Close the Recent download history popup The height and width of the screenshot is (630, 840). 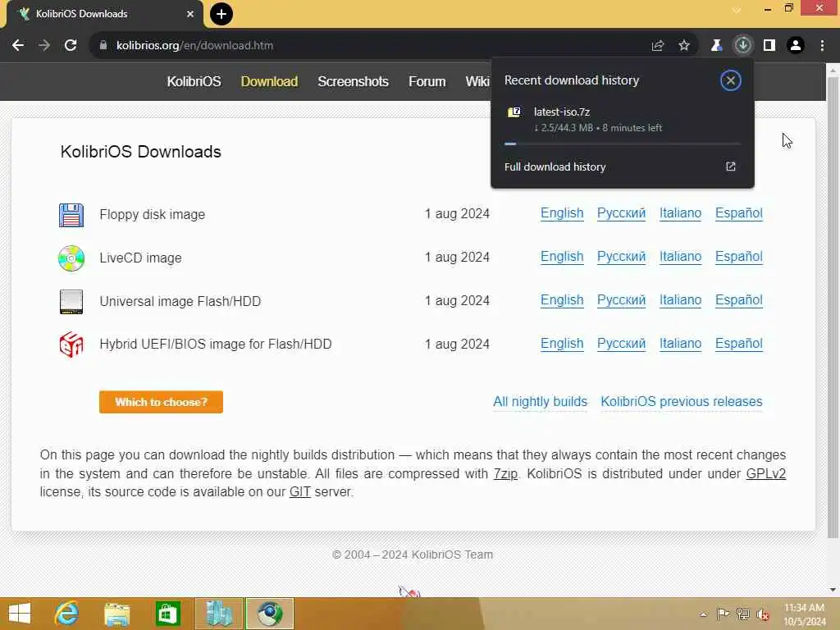pyautogui.click(x=731, y=80)
